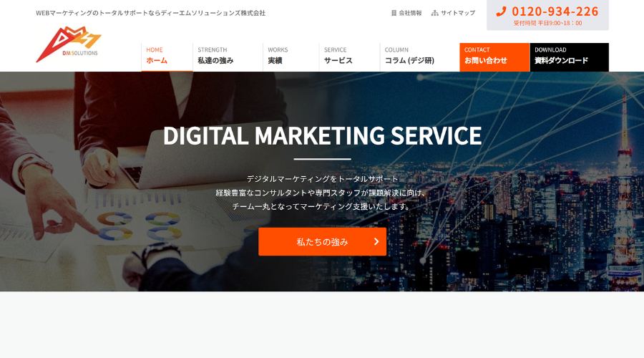Image resolution: width=644 pixels, height=358 pixels.
Task: Click the orange CONTACT お問い合わせ button
Action: pyautogui.click(x=494, y=57)
